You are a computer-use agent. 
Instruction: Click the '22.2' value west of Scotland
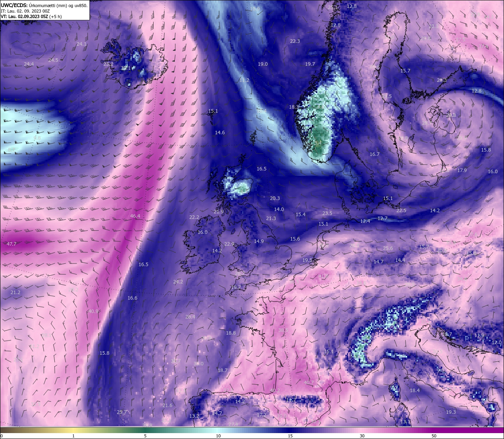click(194, 217)
